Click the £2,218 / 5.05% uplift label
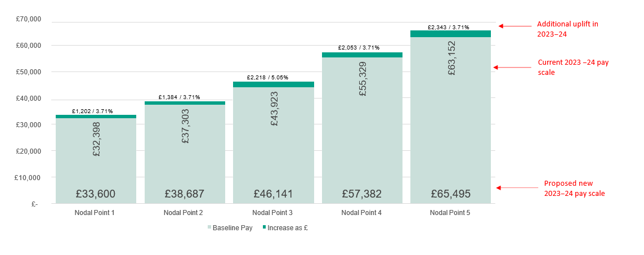Screen dimensions: 644x255 coord(267,77)
